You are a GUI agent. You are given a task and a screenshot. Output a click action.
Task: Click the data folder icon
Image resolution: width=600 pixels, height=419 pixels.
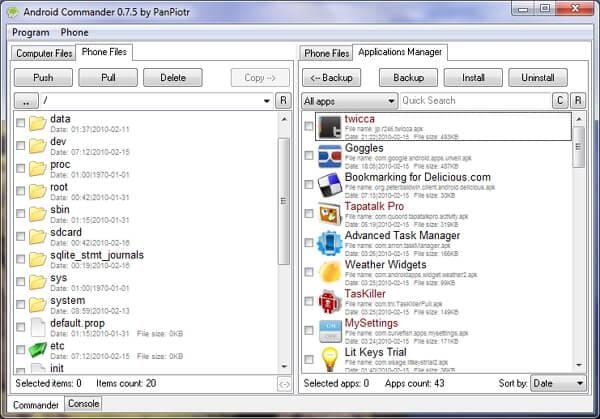38,123
